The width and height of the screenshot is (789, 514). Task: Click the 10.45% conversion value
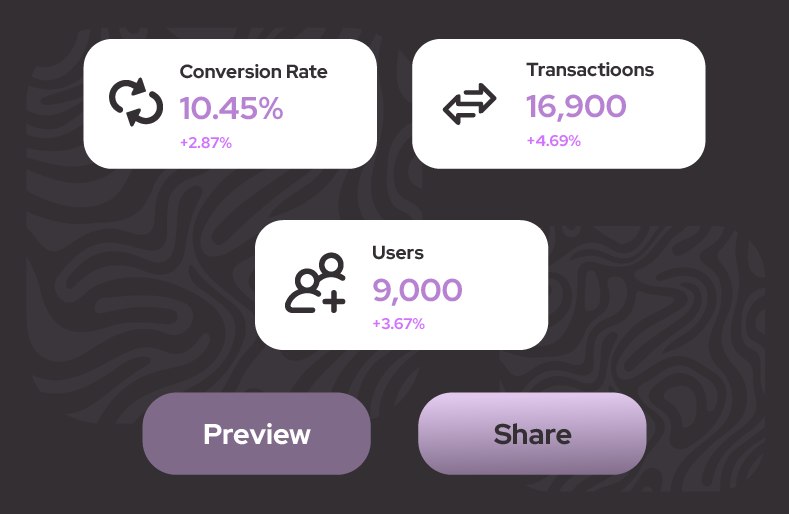click(232, 108)
